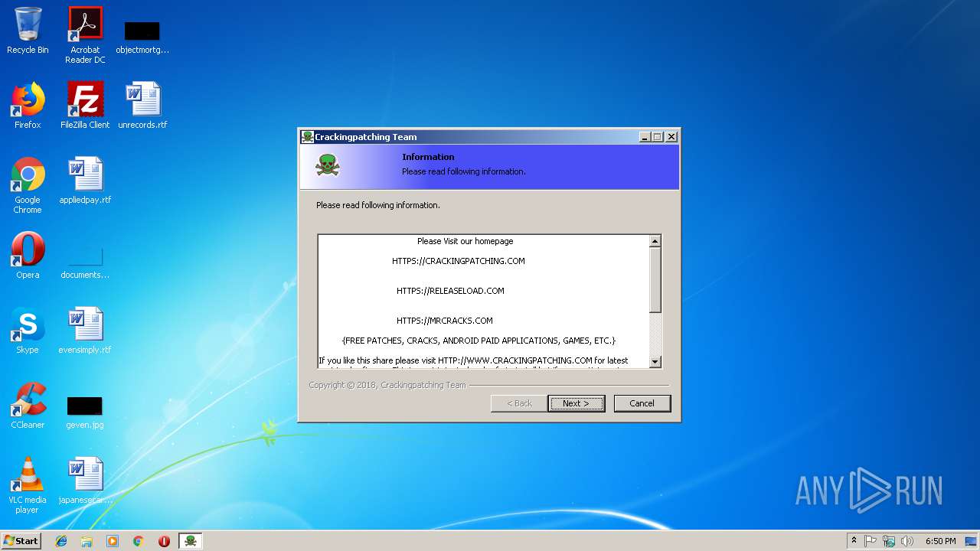This screenshot has width=980, height=551.
Task: Launch Chrome from the taskbar
Action: 139,541
